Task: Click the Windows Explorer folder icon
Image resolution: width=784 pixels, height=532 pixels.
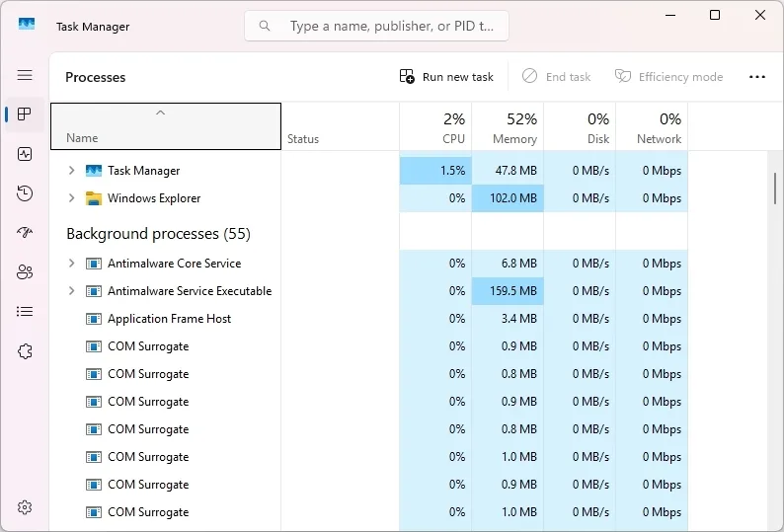Action: coord(94,198)
